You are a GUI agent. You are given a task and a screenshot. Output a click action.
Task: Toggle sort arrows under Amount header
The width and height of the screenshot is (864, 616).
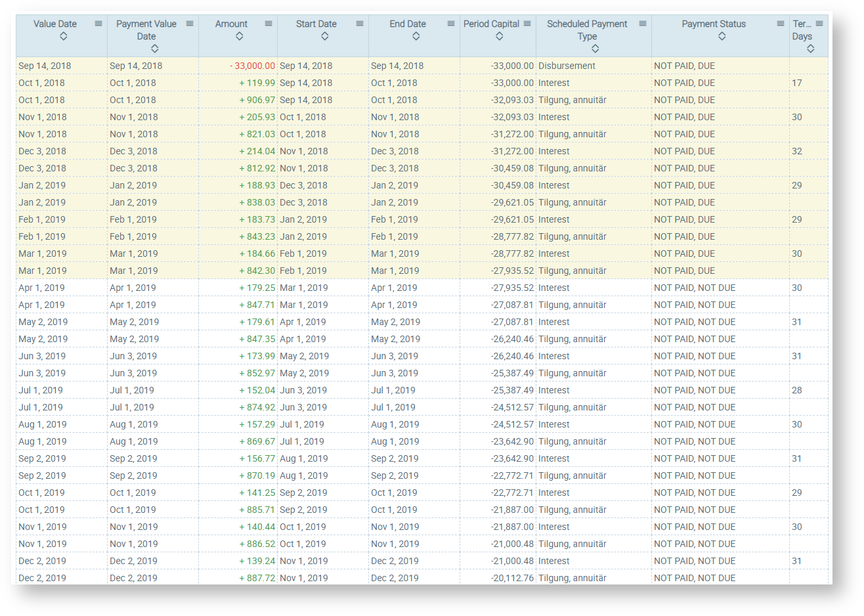240,37
